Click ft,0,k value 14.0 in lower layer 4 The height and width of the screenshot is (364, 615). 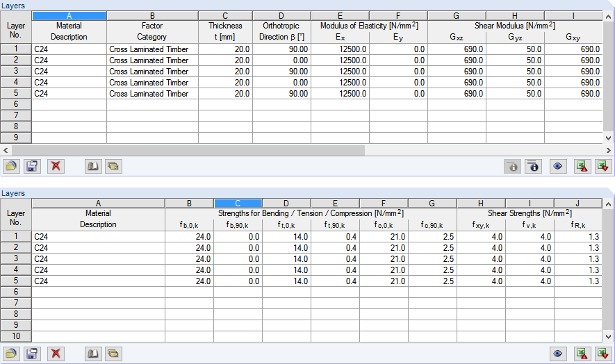[x=287, y=270]
